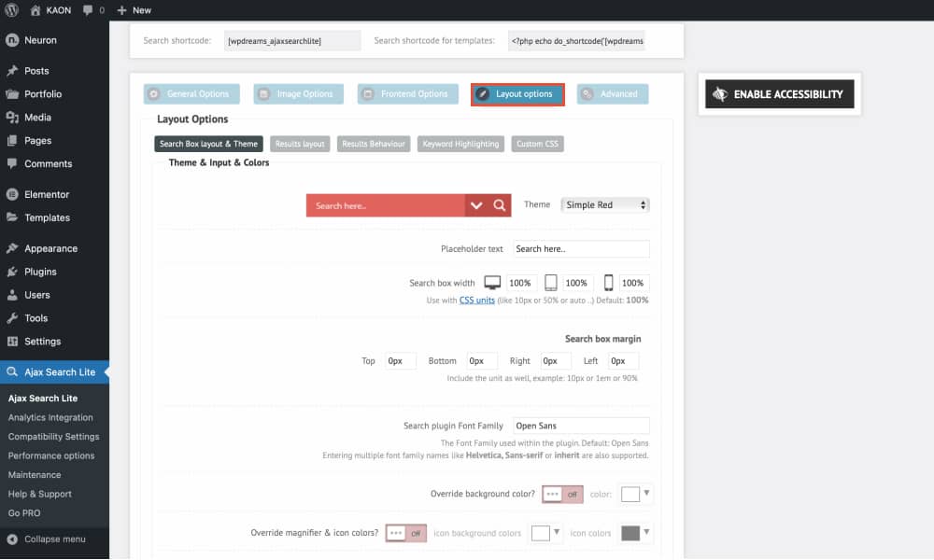This screenshot has height=560, width=934.
Task: Open General Options gear icon
Action: [x=156, y=93]
